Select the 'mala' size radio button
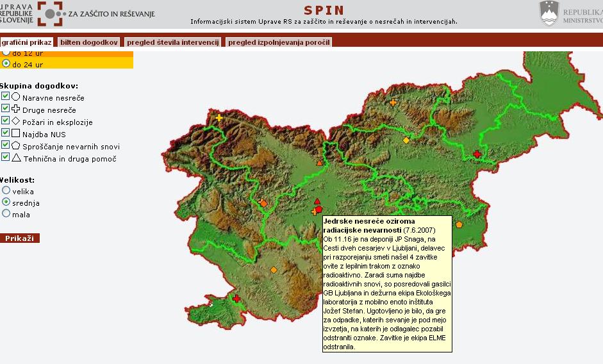Image resolution: width=603 pixels, height=364 pixels. click(6, 214)
